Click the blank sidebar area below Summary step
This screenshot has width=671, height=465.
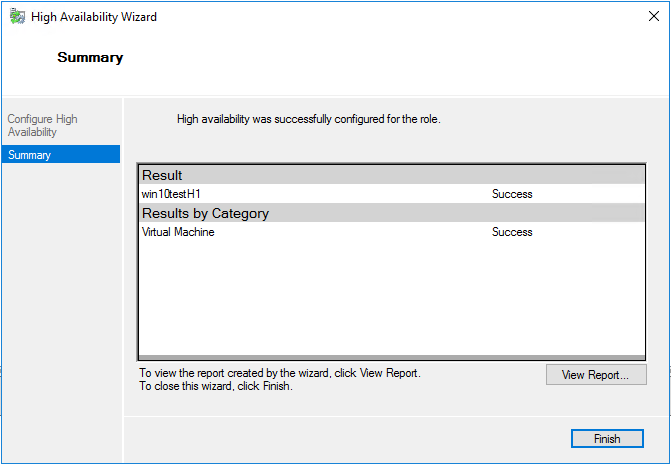(x=61, y=308)
